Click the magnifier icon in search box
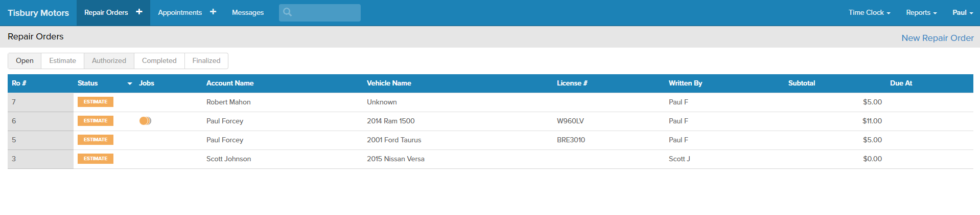 click(288, 12)
